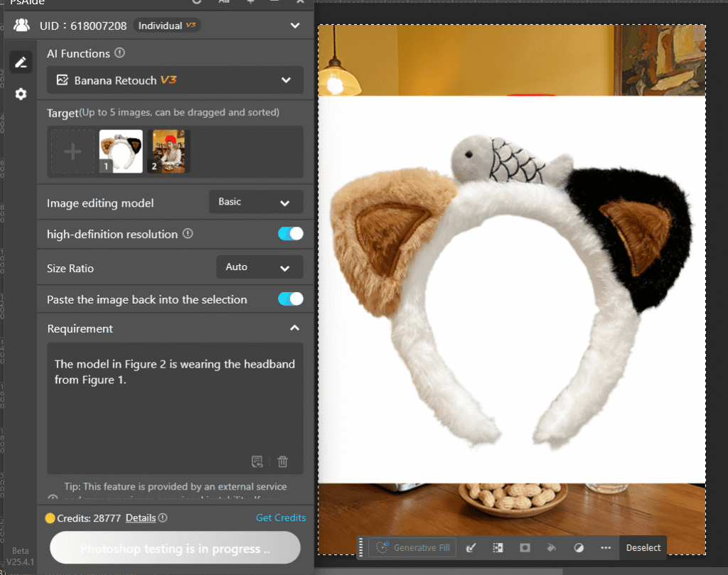This screenshot has height=575, width=728.
Task: Open the Image editing model Basic dropdown
Action: [x=255, y=203]
